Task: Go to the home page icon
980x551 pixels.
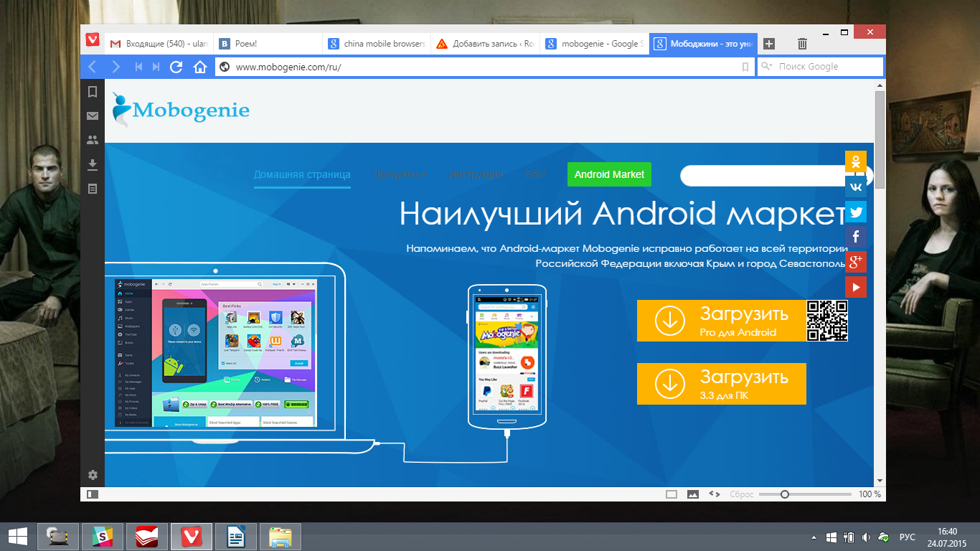Action: (200, 67)
